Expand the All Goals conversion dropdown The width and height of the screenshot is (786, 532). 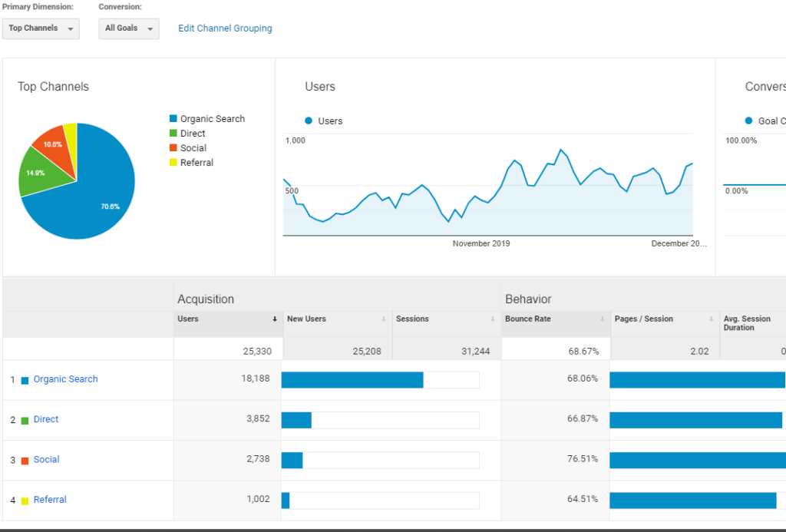coord(128,28)
